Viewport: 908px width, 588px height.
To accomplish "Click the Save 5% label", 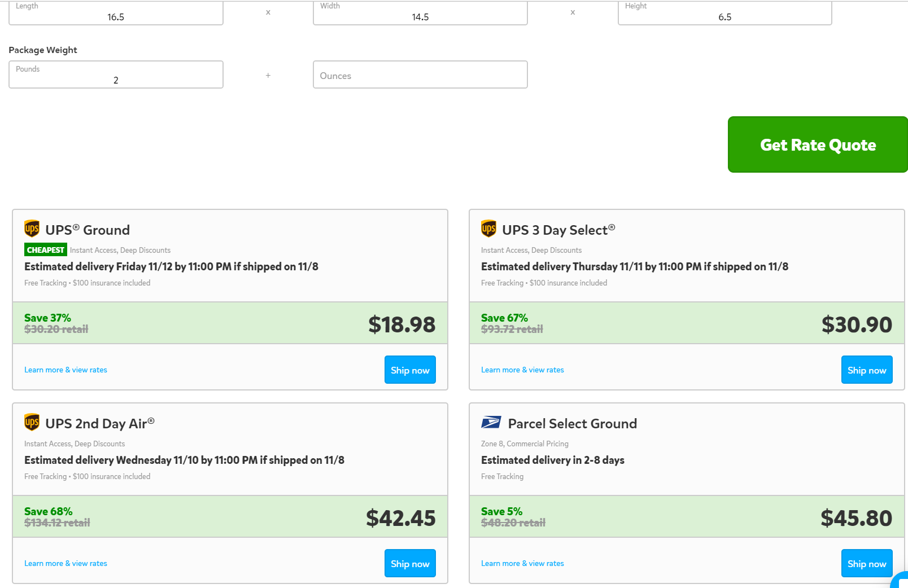I will pyautogui.click(x=501, y=511).
